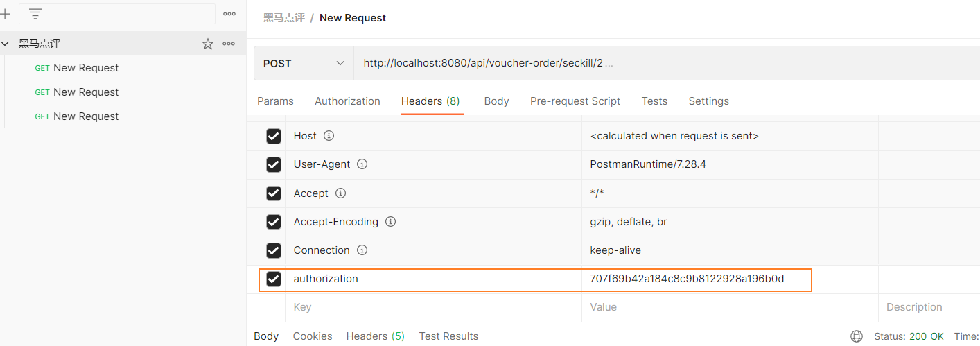
Task: Open first GET New Request in sidebar
Action: 85,68
